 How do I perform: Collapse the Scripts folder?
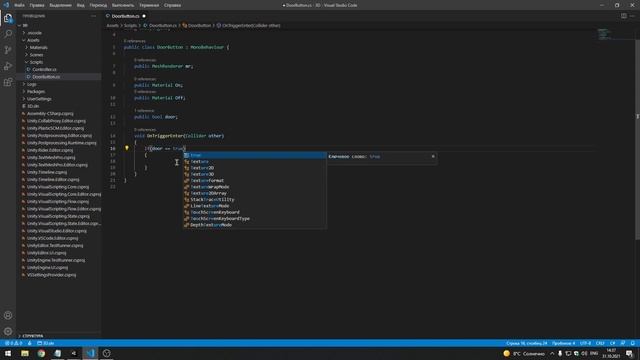coord(36,62)
